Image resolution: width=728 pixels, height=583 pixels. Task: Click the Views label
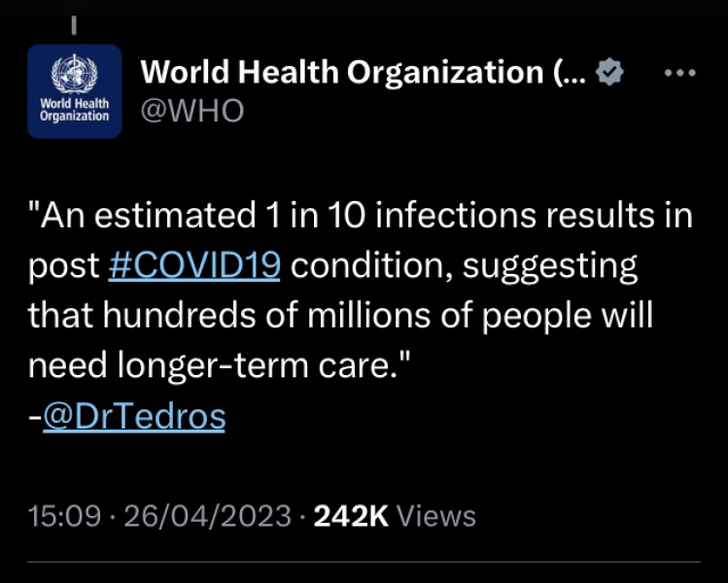437,515
